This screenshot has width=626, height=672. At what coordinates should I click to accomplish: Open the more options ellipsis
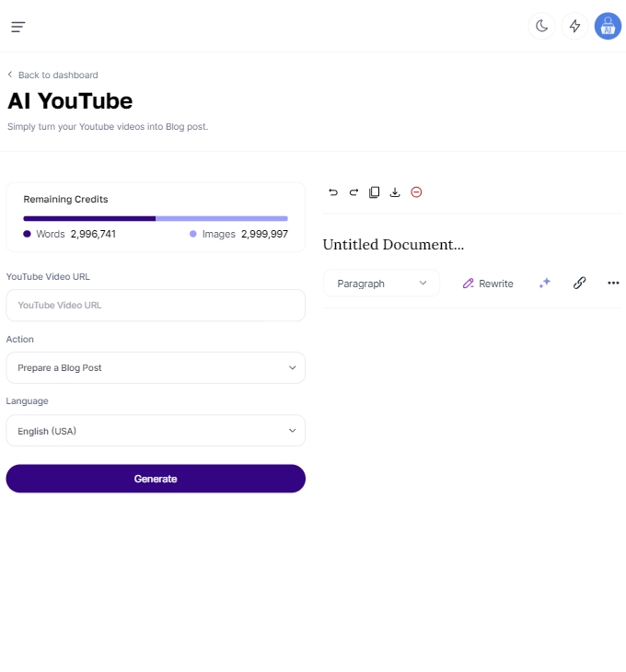pos(613,283)
